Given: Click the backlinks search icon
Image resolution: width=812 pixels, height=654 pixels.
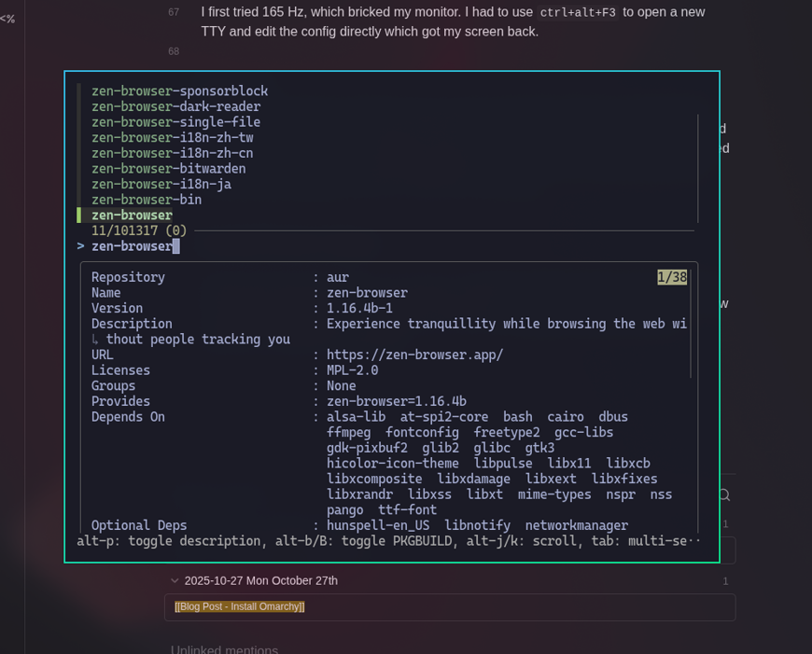Looking at the screenshot, I should click(x=723, y=495).
